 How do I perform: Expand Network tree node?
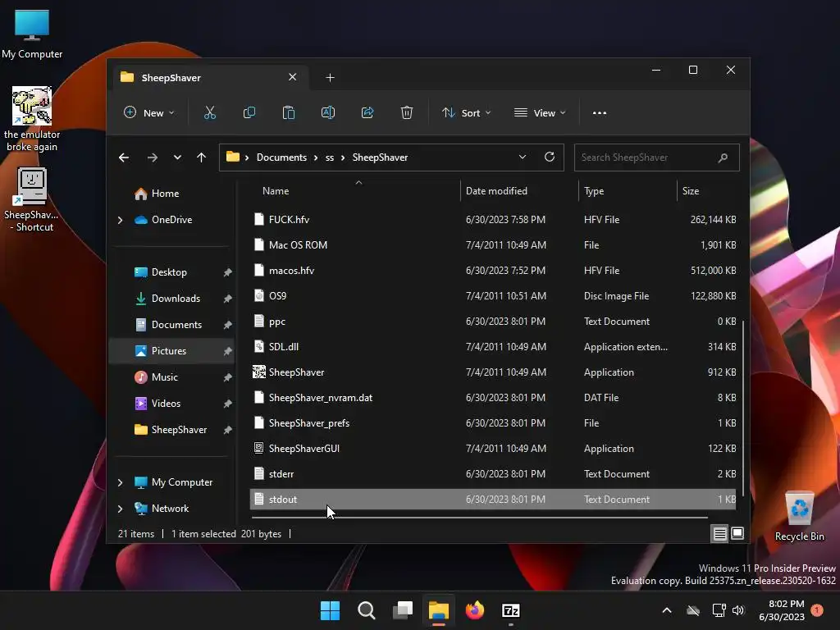pos(120,509)
